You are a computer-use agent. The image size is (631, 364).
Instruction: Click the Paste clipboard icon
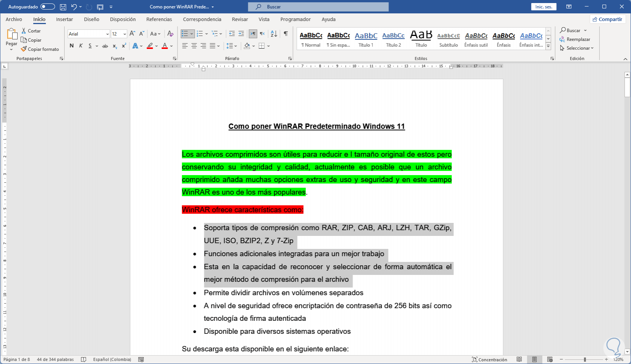[x=11, y=34]
